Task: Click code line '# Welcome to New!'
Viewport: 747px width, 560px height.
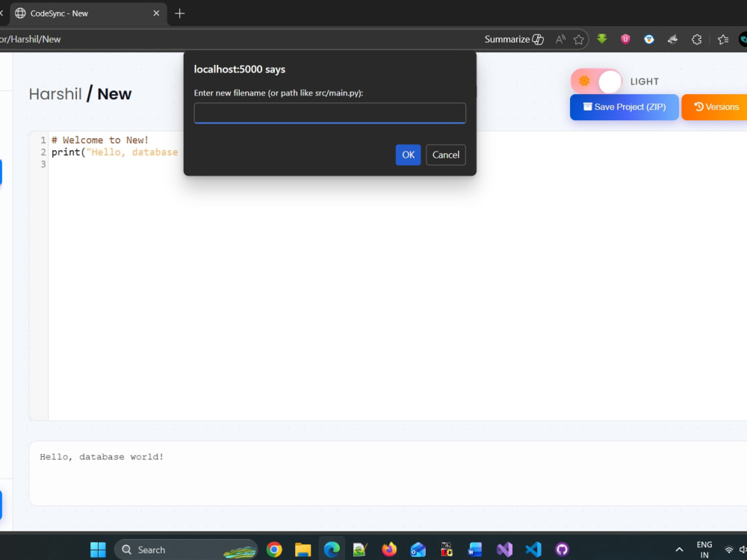Action: point(100,140)
